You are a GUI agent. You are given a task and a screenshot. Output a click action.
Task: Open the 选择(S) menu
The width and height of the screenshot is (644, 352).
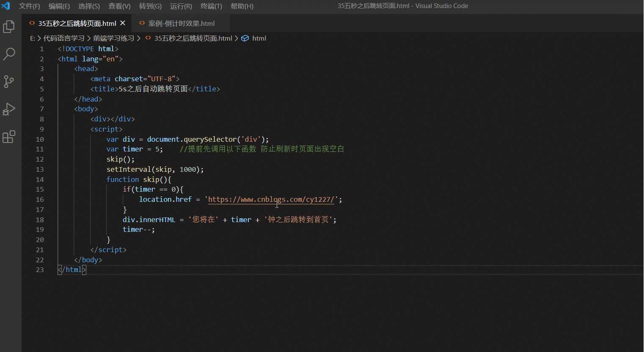(89, 6)
